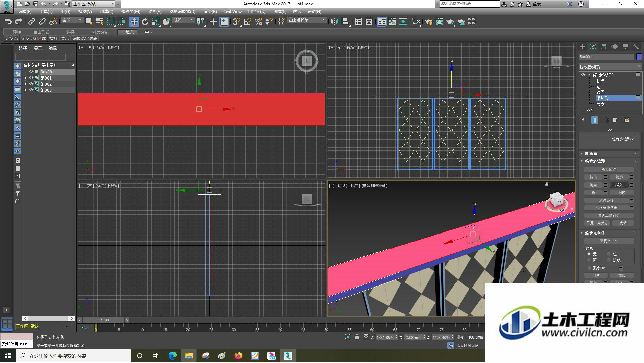Expand the 组003 tree node

tap(26, 90)
